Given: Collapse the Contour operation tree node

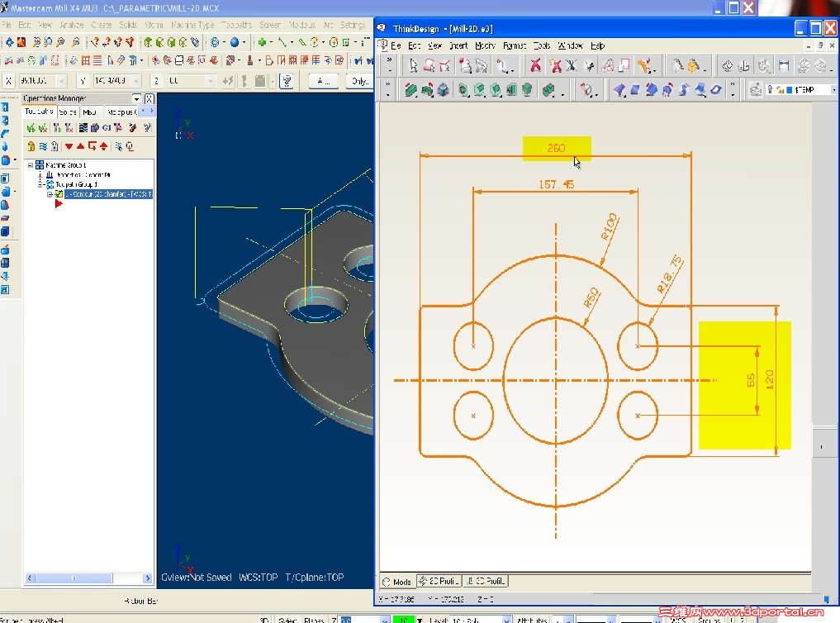Looking at the screenshot, I should pyautogui.click(x=50, y=194).
